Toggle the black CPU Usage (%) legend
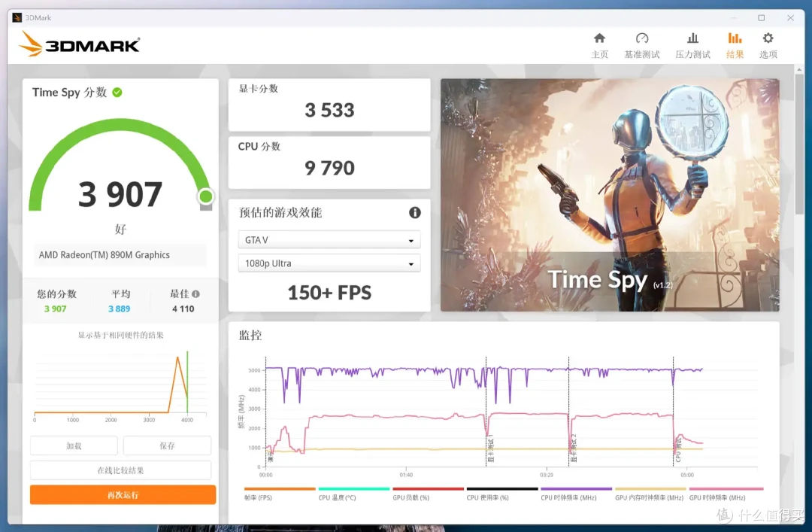The height and width of the screenshot is (532, 812). pyautogui.click(x=502, y=494)
